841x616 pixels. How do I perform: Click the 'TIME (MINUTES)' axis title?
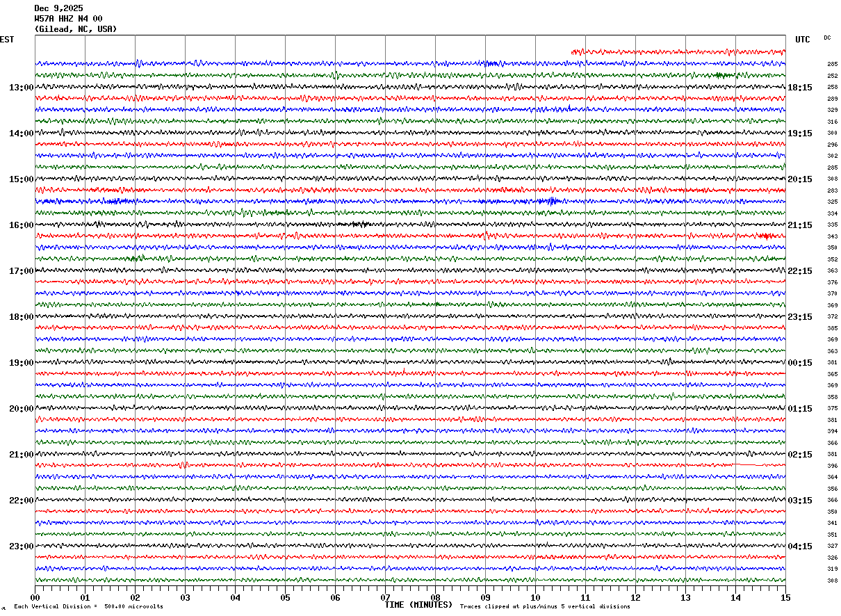(418, 605)
